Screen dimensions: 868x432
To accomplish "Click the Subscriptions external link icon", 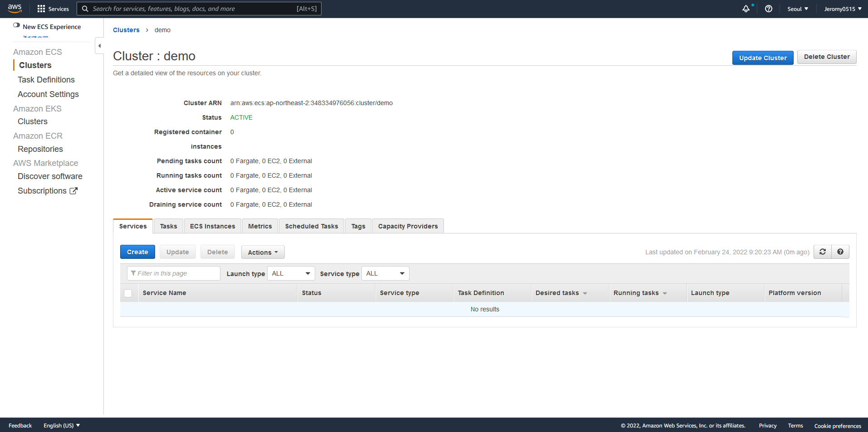I will 73,191.
